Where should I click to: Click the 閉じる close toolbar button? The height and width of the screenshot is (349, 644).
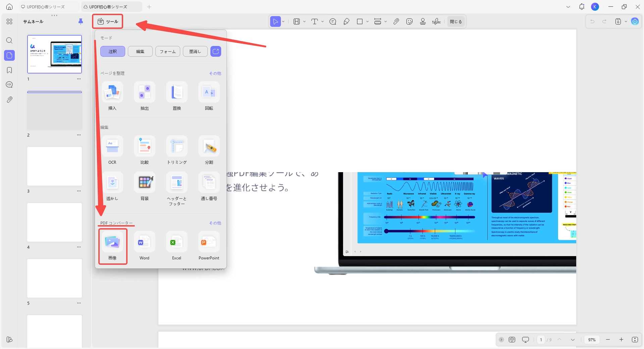click(456, 21)
